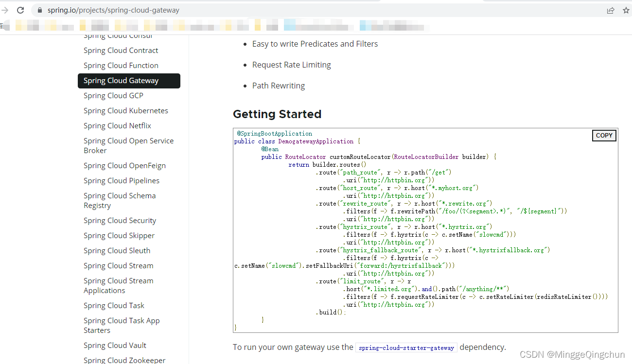
Task: Click the limit_route code line
Action: coord(363,281)
